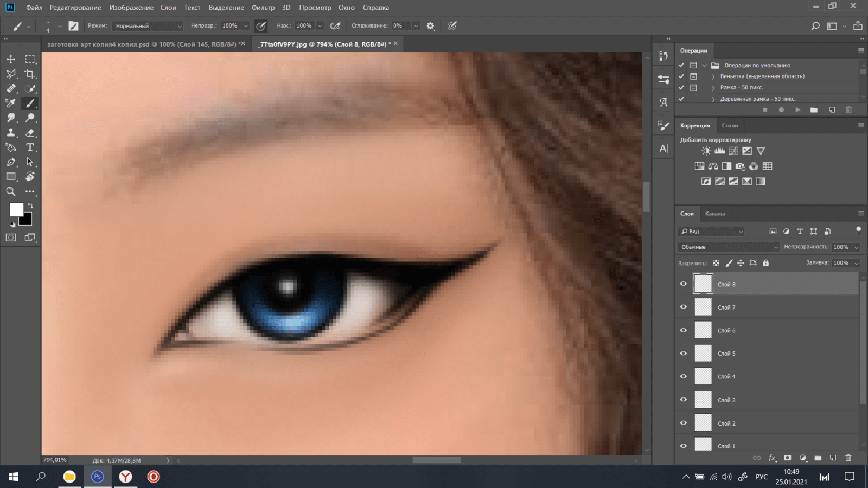Viewport: 868px width, 488px height.
Task: Select the Zoom tool
Action: [x=11, y=191]
